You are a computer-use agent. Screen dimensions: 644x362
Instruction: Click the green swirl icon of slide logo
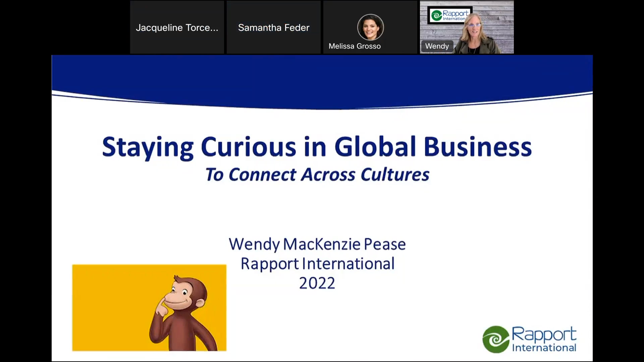tap(496, 339)
